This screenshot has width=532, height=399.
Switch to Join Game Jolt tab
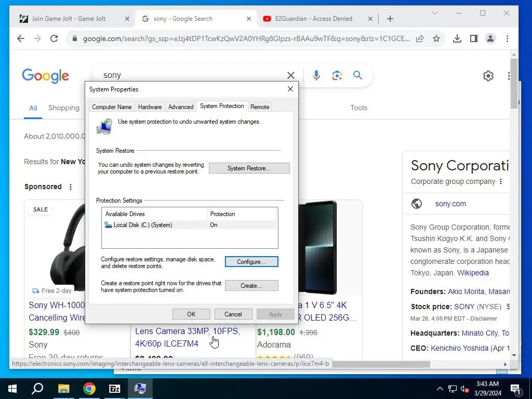pos(69,19)
